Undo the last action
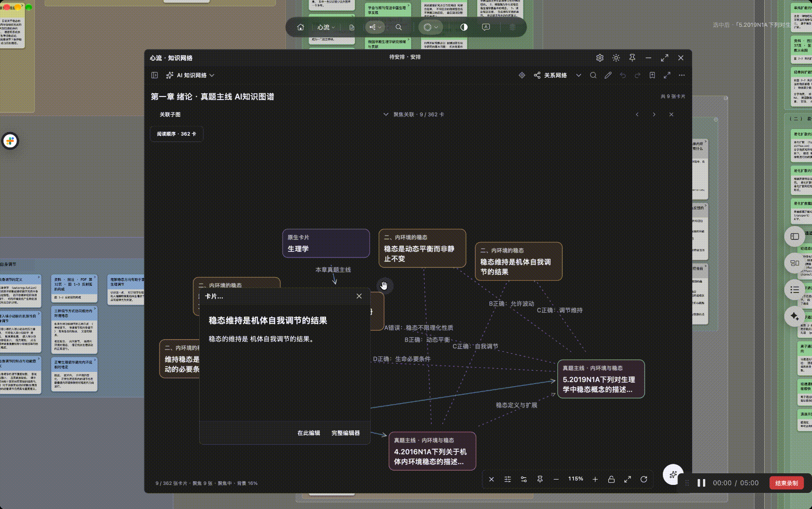The width and height of the screenshot is (812, 509). pos(623,75)
